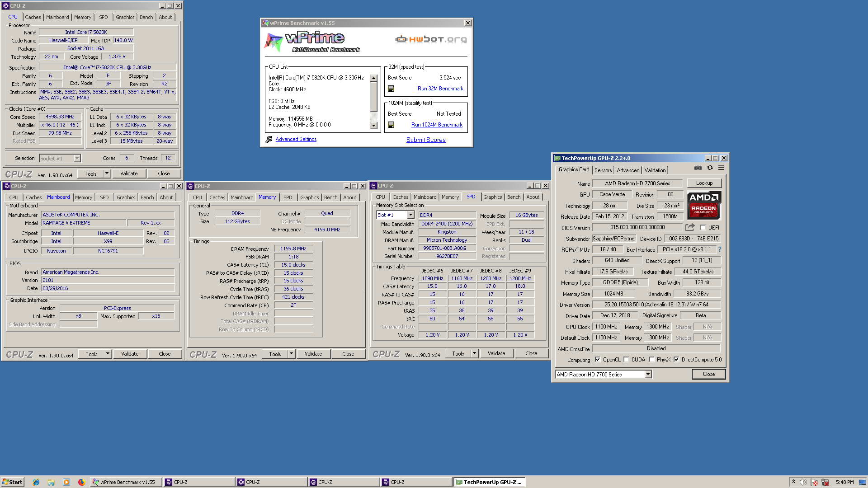Toggle the DirectCompute 5.0 checkbox
Screen dimensions: 868x488
(x=676, y=360)
